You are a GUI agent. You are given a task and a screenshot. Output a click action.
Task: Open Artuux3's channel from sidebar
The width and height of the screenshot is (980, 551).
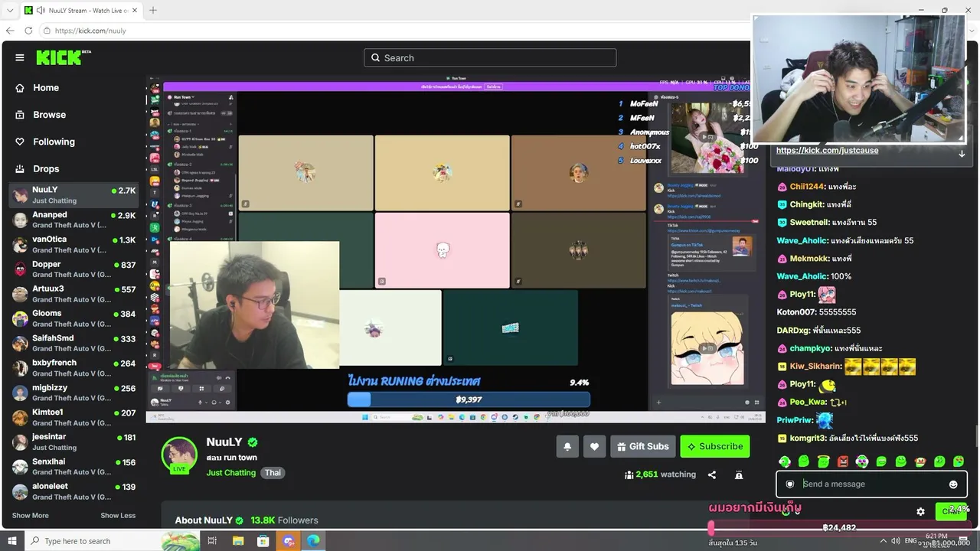coord(73,294)
